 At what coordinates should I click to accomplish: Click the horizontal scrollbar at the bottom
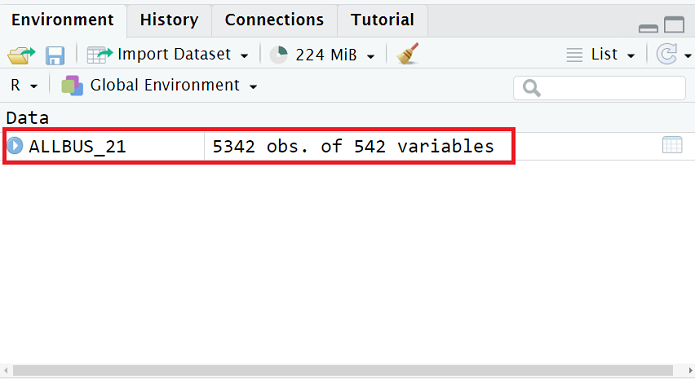point(343,370)
